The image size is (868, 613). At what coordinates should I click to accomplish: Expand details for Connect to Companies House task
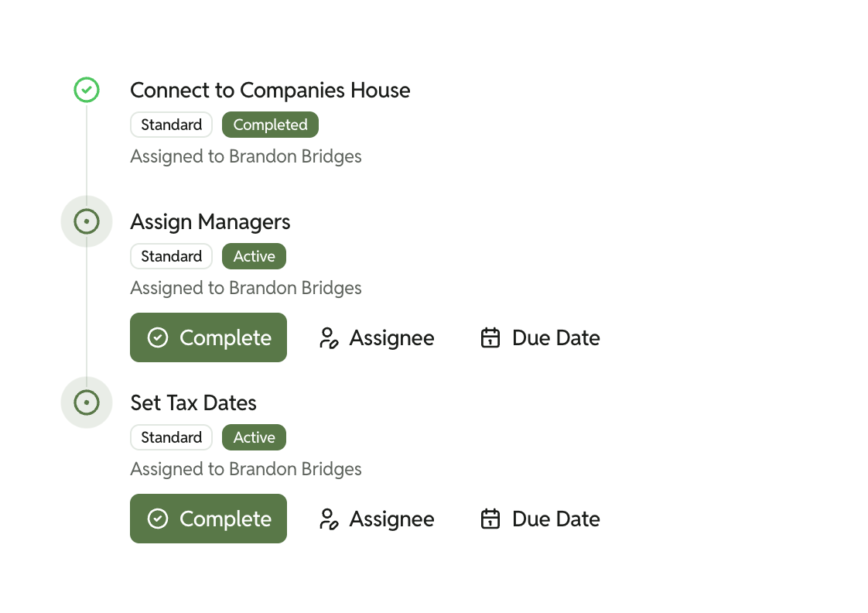point(270,90)
